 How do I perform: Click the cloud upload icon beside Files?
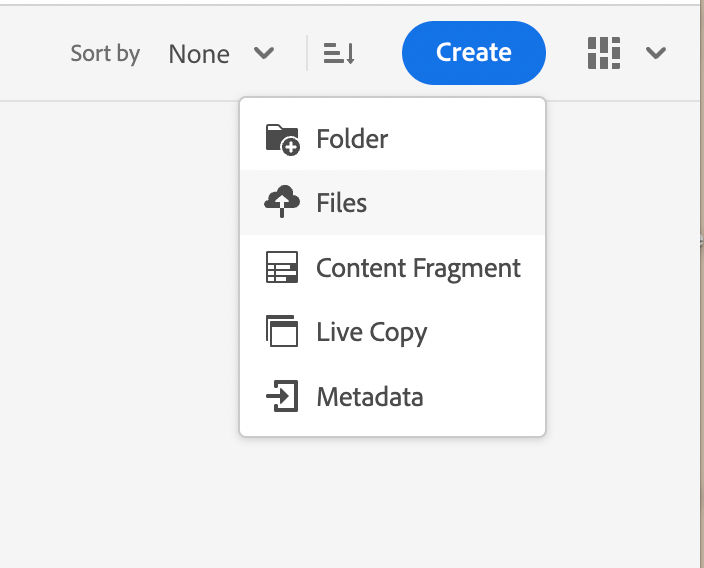coord(282,202)
